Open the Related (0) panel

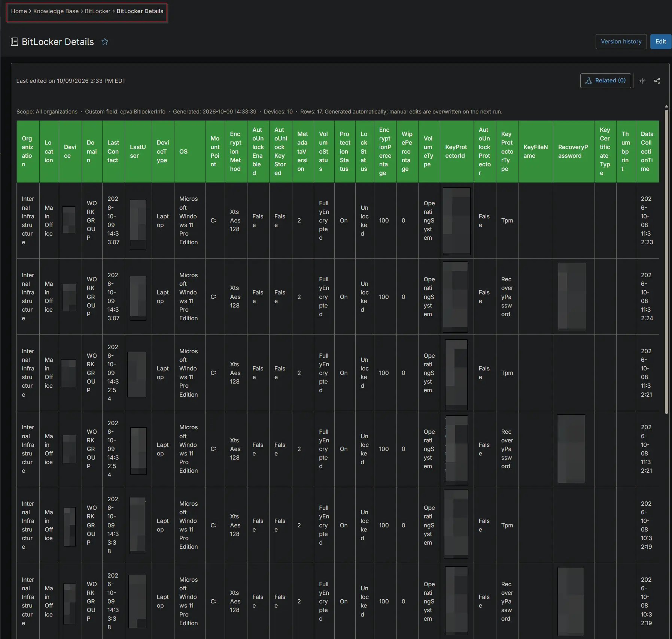605,81
